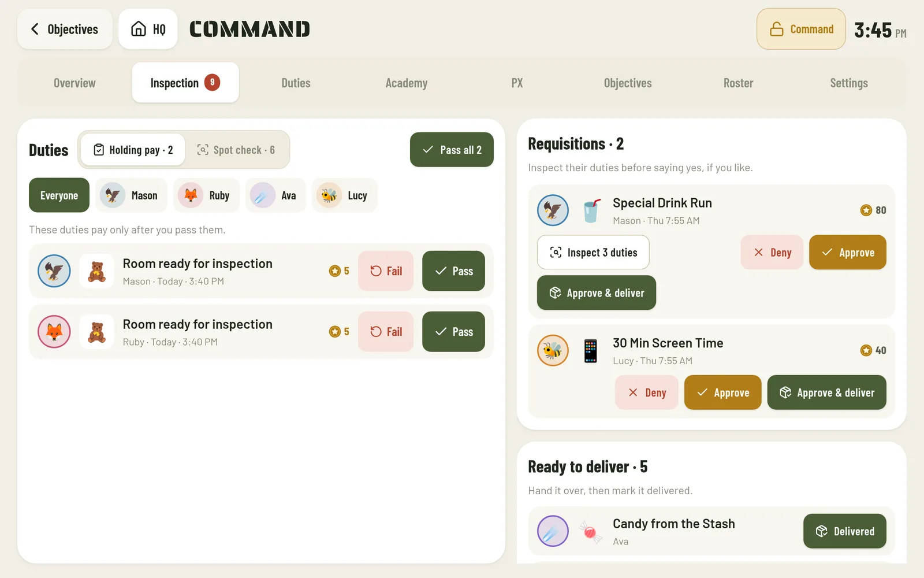
Task: Click the 'Mason · Today · 3:40 PM' text
Action: click(173, 281)
